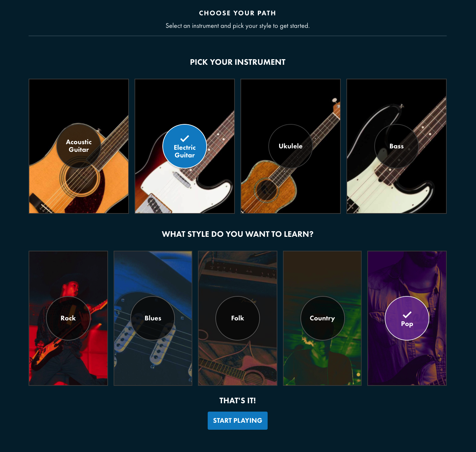Select the Country style circle

point(322,318)
